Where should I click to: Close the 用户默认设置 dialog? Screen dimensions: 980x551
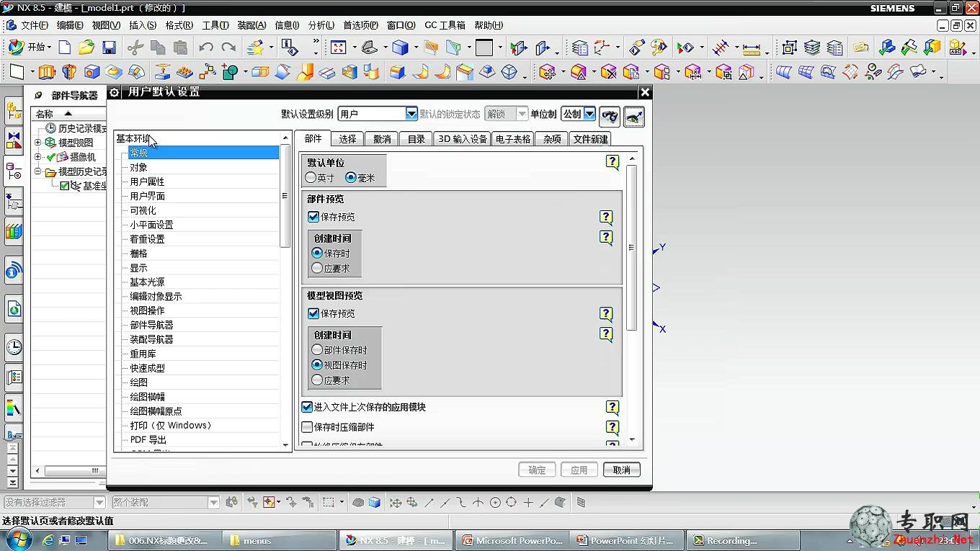(x=645, y=92)
